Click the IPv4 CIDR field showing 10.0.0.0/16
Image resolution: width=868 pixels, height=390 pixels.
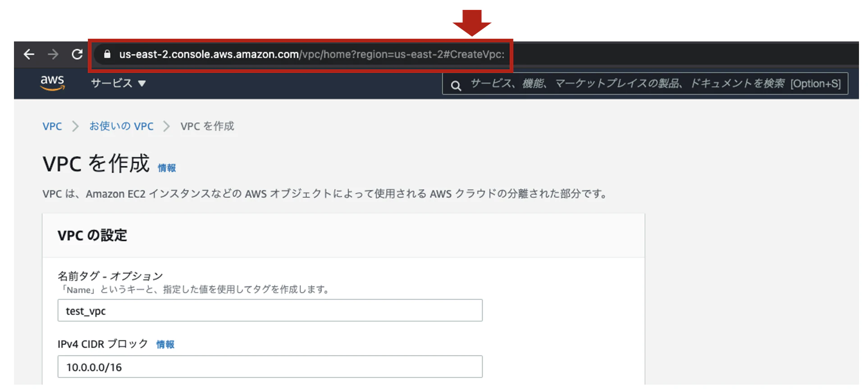pos(270,367)
